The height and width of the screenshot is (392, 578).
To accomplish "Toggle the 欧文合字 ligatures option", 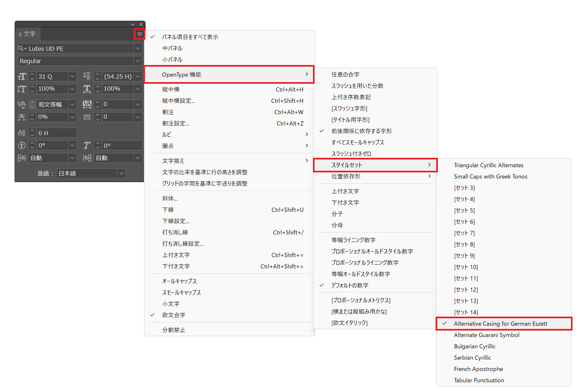I will tap(174, 315).
